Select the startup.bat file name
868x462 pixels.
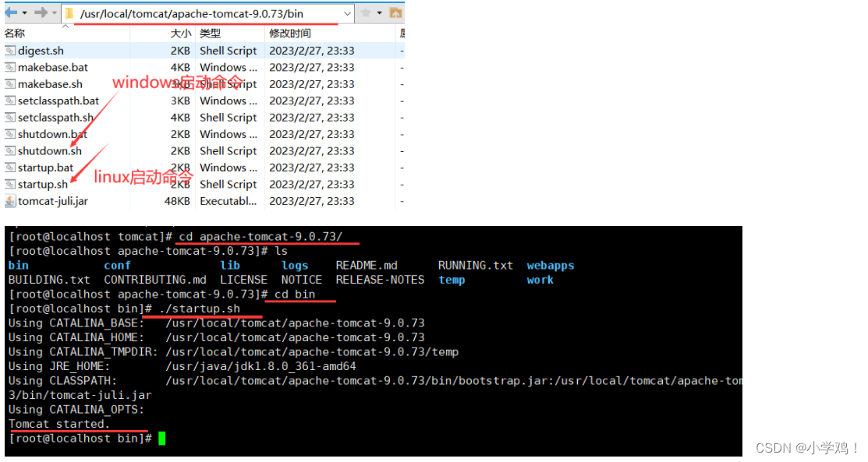point(45,167)
